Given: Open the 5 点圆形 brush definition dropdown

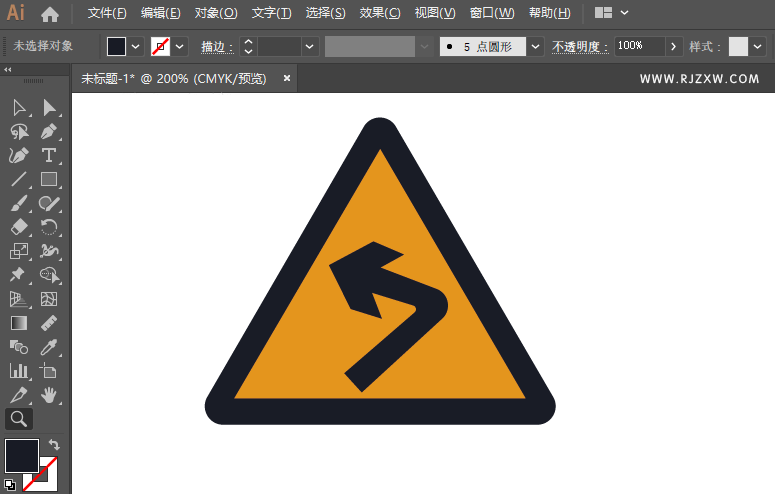Looking at the screenshot, I should coord(535,47).
